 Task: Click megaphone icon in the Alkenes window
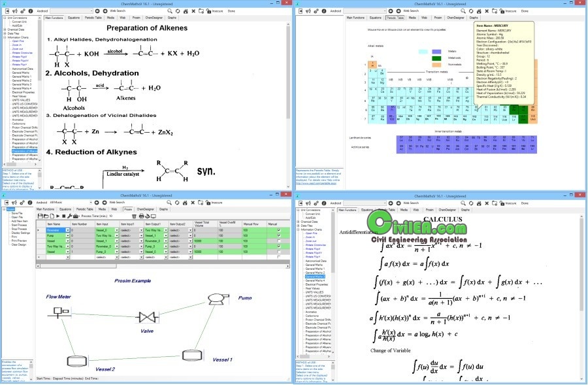(16, 11)
